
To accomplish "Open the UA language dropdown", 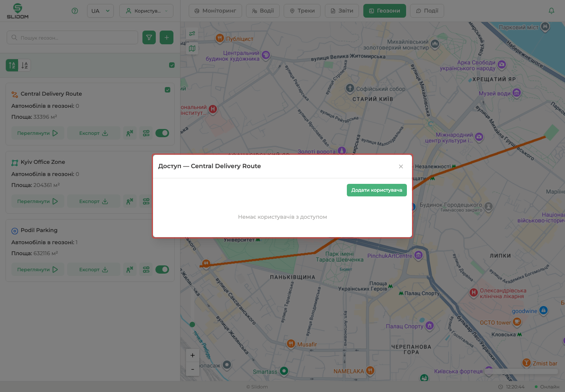I will 100,11.
